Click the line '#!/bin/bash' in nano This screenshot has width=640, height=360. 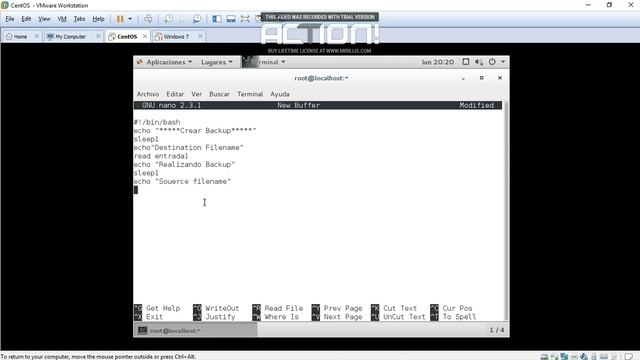pyautogui.click(x=157, y=122)
